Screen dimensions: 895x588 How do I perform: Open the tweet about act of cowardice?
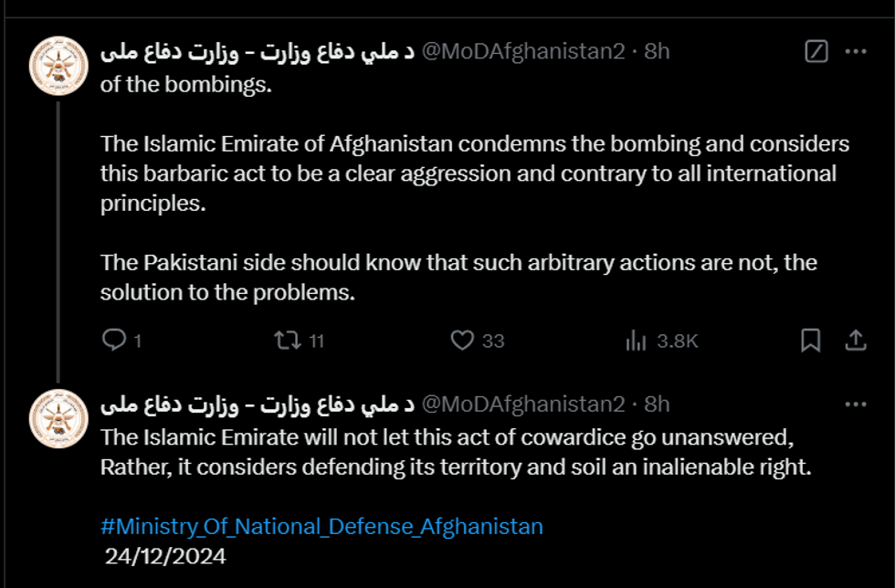click(x=457, y=452)
